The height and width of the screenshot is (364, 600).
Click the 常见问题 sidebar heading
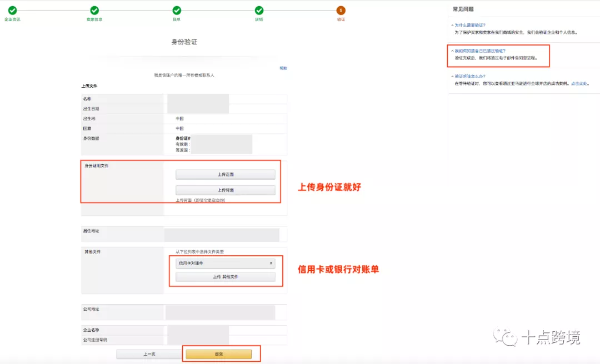[463, 9]
